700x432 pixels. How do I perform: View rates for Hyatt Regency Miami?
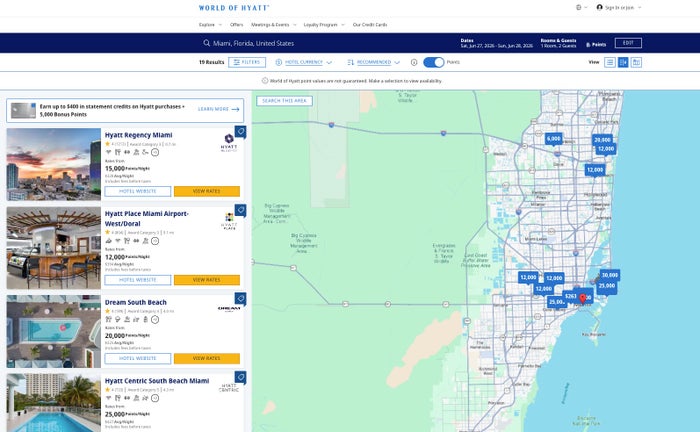(x=207, y=191)
